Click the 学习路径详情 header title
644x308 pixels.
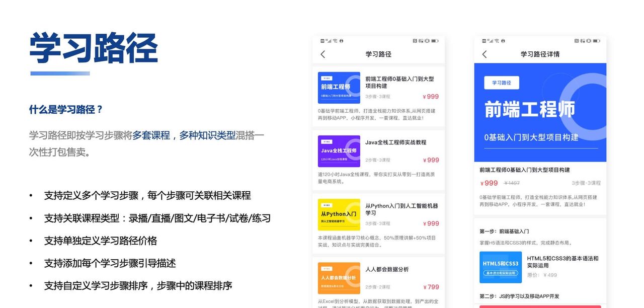[x=540, y=54]
